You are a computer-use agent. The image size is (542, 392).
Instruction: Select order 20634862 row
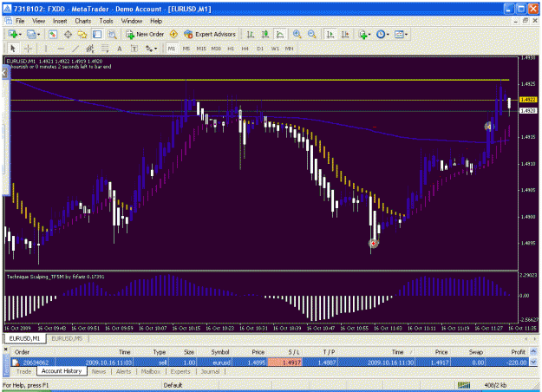point(270,363)
